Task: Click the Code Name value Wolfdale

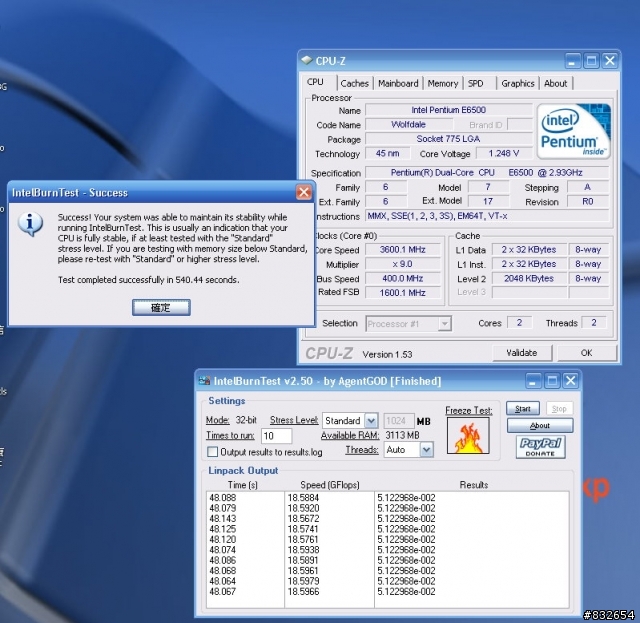Action: [x=409, y=125]
